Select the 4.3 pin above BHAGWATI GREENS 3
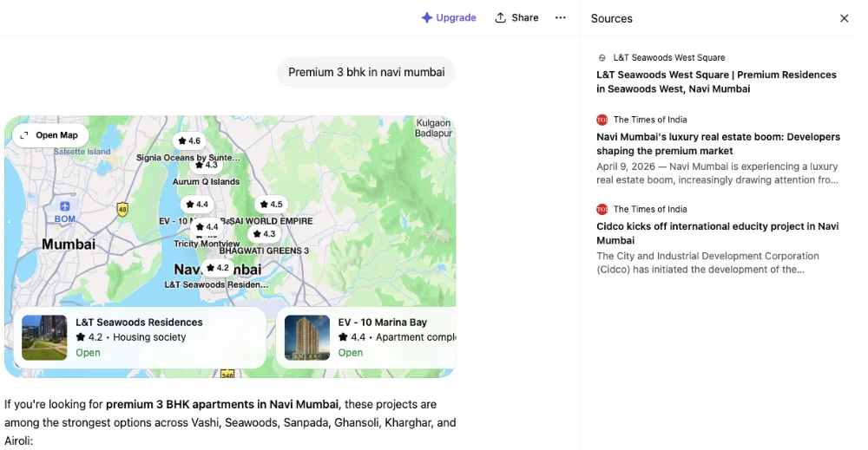This screenshot has height=450, width=868. (x=264, y=234)
